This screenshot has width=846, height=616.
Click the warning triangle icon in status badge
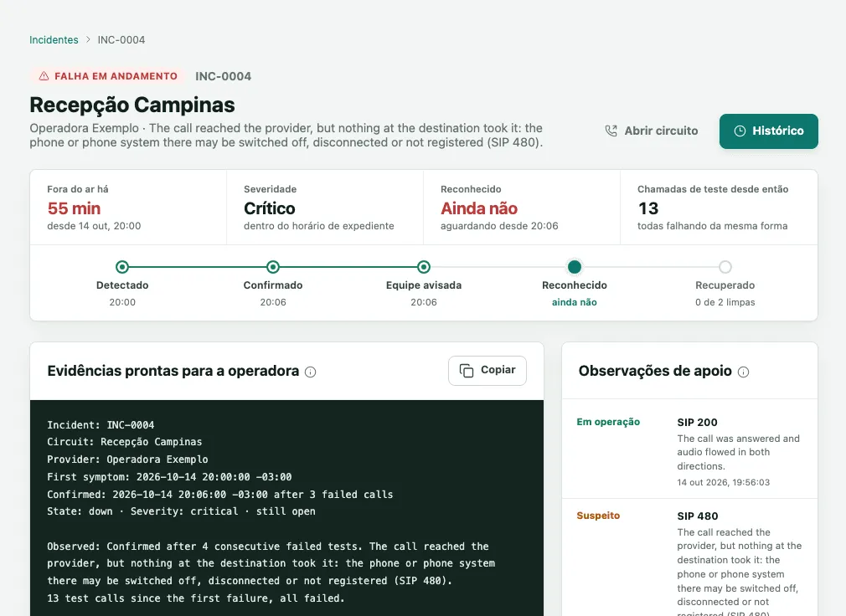[x=44, y=76]
